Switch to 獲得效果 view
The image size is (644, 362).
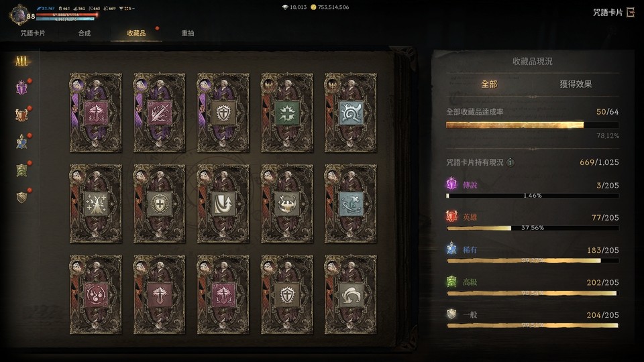click(576, 84)
